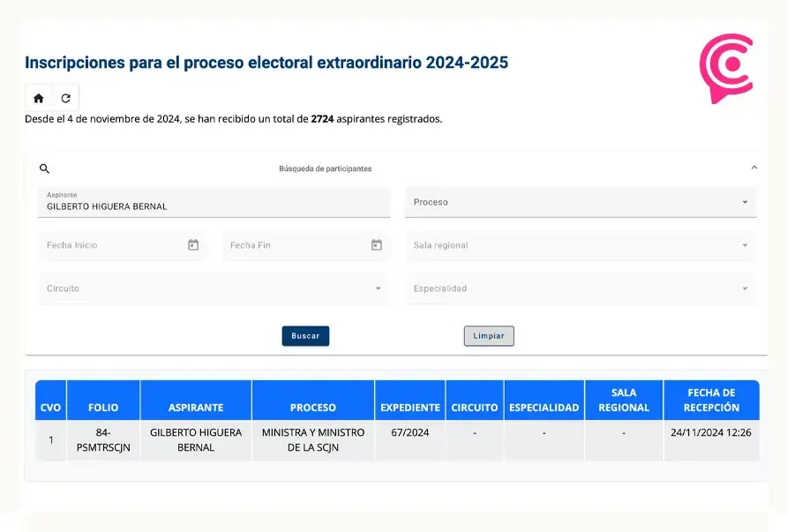Collapse the Búsqueda de participantes panel
The width and height of the screenshot is (787, 532).
[753, 168]
